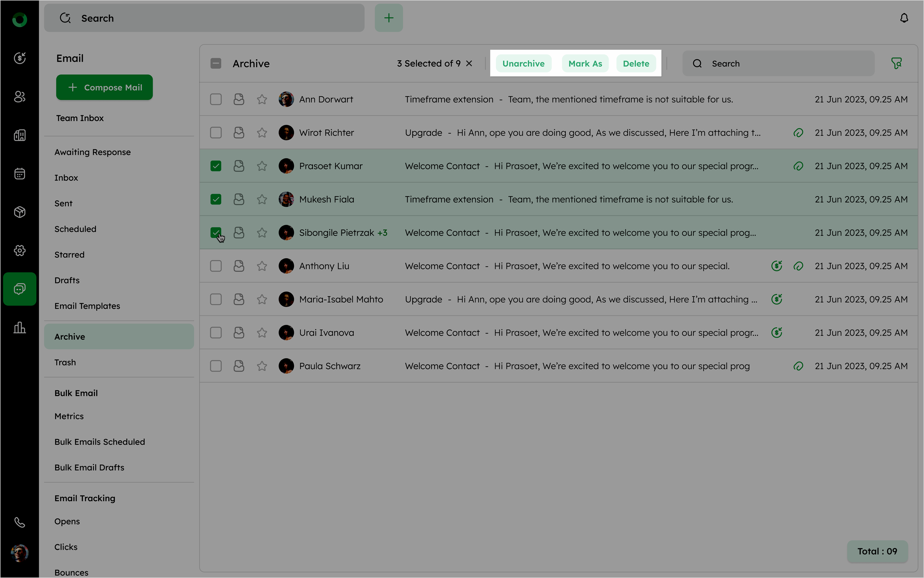Select the Anthony Liu email checkbox
This screenshot has height=578, width=924.
[216, 266]
